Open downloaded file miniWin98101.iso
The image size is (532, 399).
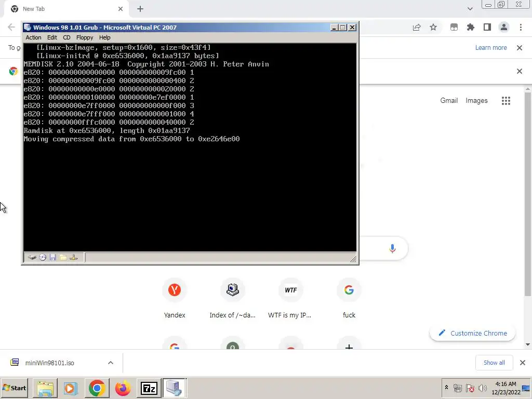click(x=49, y=363)
